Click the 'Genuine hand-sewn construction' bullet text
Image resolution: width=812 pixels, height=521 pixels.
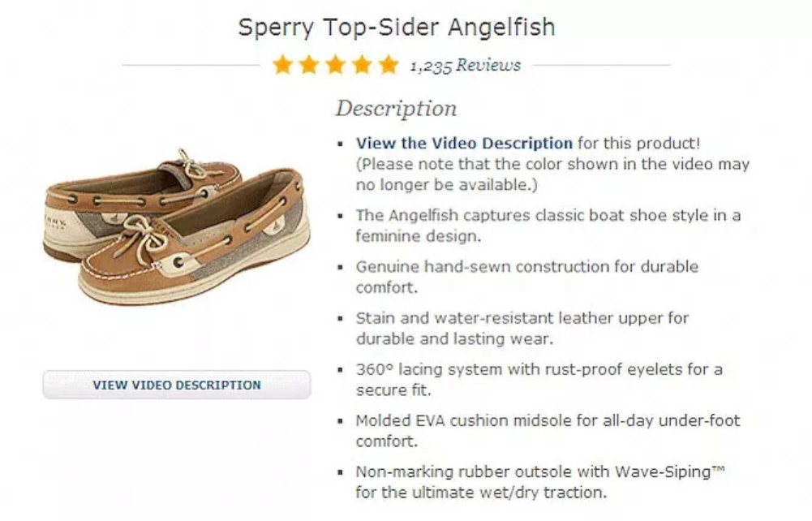(x=526, y=277)
